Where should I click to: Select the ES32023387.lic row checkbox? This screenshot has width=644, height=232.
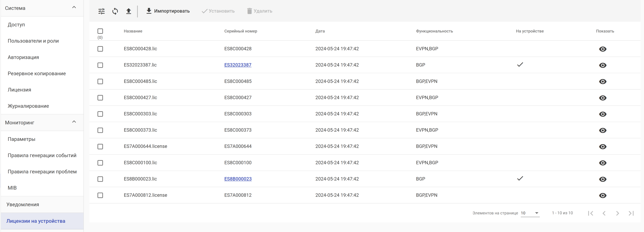pyautogui.click(x=100, y=65)
